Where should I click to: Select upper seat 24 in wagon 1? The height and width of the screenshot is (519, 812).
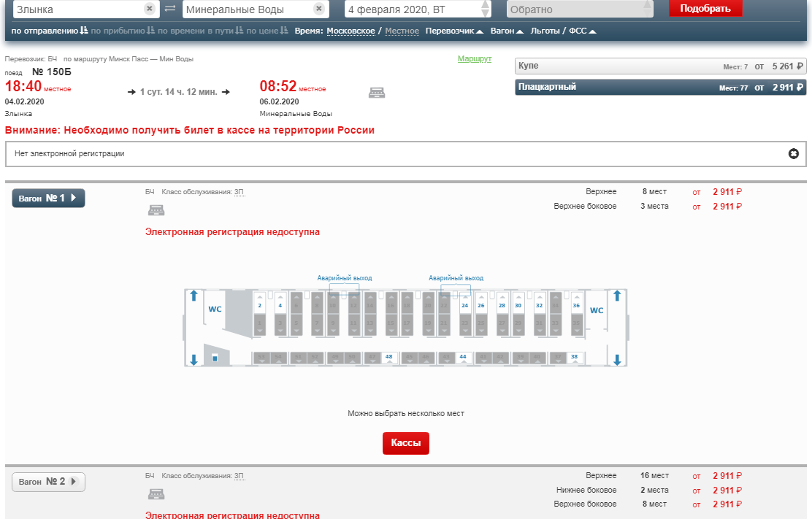(x=464, y=305)
